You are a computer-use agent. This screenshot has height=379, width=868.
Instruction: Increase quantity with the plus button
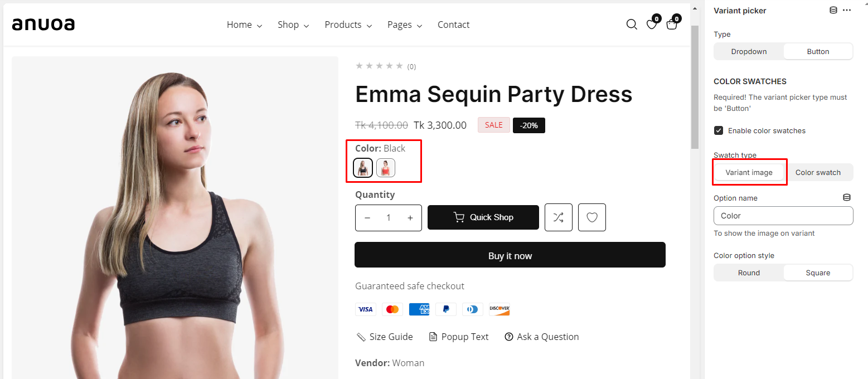[x=410, y=218]
